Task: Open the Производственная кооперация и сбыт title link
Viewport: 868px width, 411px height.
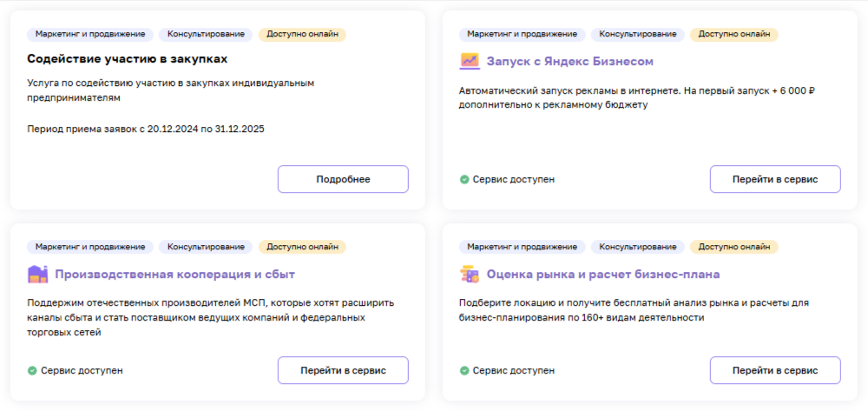Action: tap(175, 275)
